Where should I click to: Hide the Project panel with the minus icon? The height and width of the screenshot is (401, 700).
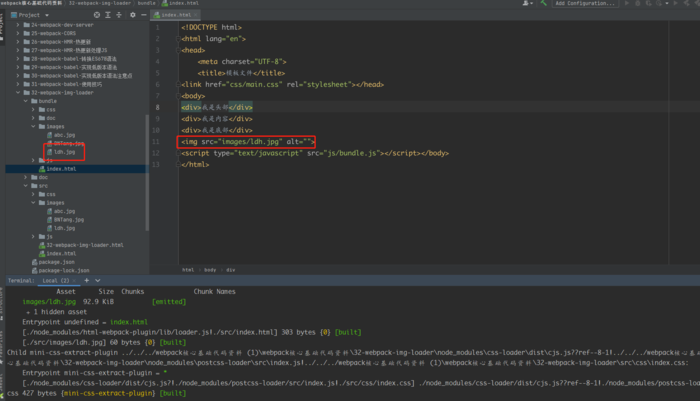(144, 15)
